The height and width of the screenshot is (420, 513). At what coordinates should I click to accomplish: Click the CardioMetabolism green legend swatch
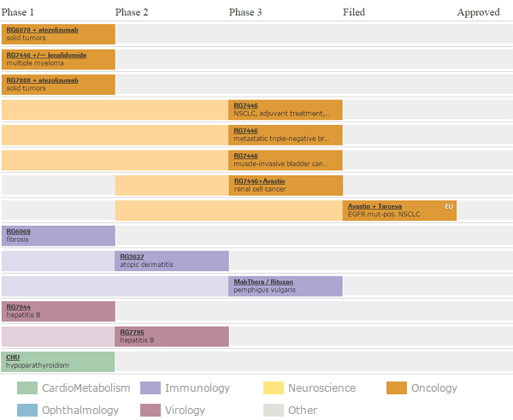27,388
